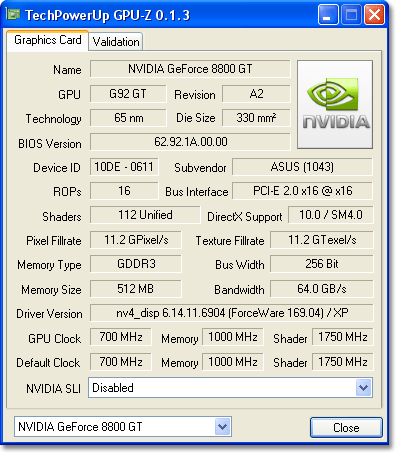Click the ROPs value 16
This screenshot has width=400, height=456.
coord(124,191)
